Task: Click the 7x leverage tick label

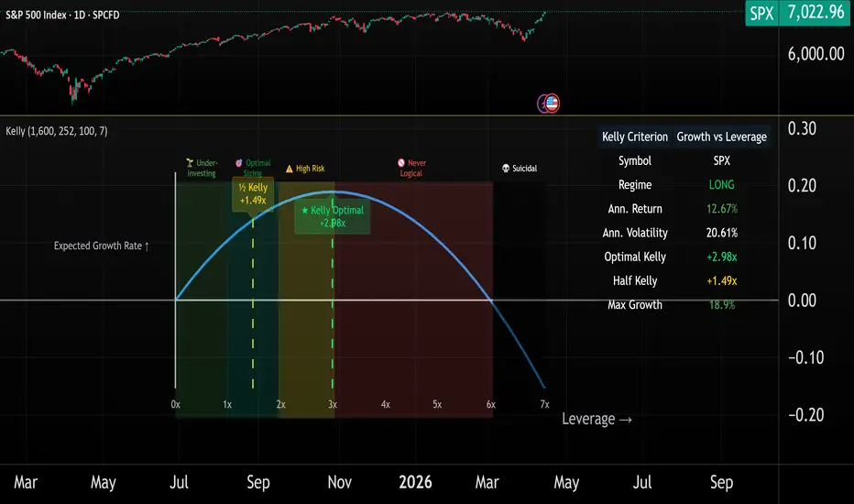Action: click(x=544, y=404)
